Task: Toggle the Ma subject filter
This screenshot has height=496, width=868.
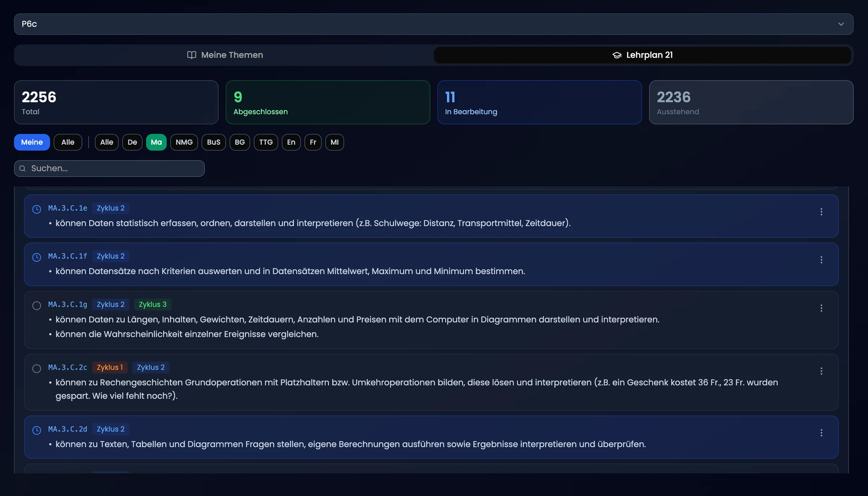Action: [x=156, y=142]
